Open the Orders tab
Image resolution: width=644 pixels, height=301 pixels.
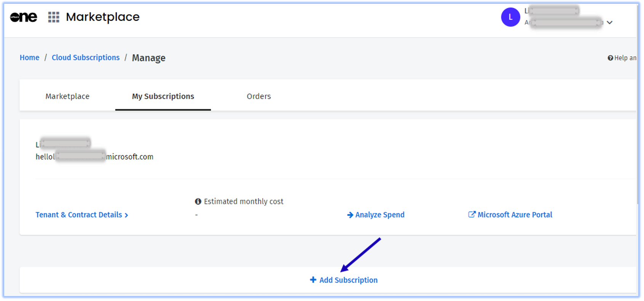(x=259, y=96)
